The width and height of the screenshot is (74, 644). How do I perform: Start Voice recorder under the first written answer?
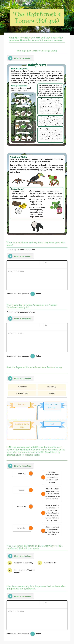tap(33, 294)
